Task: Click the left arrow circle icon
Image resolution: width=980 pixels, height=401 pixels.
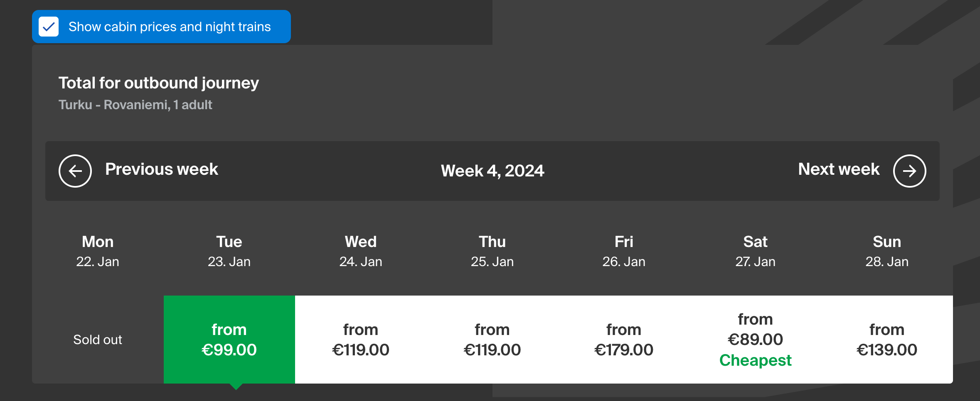Action: (75, 171)
